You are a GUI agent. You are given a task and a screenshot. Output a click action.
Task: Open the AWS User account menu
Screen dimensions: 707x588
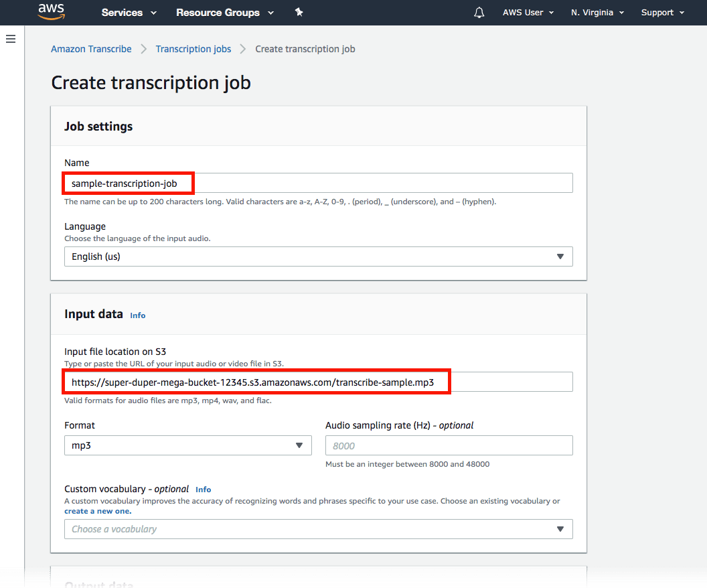(528, 13)
